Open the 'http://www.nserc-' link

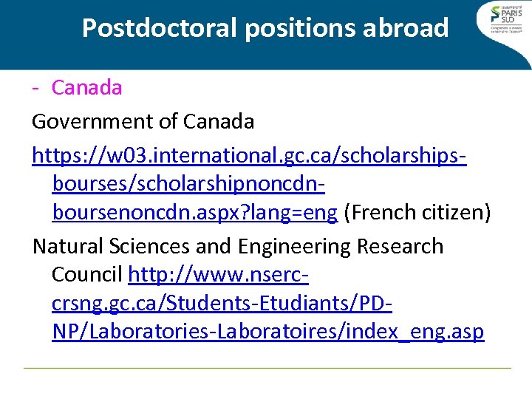point(218,276)
